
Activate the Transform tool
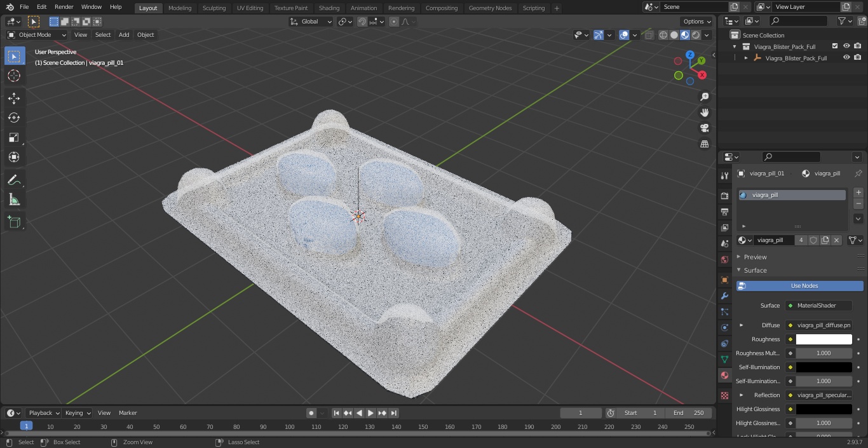tap(14, 157)
